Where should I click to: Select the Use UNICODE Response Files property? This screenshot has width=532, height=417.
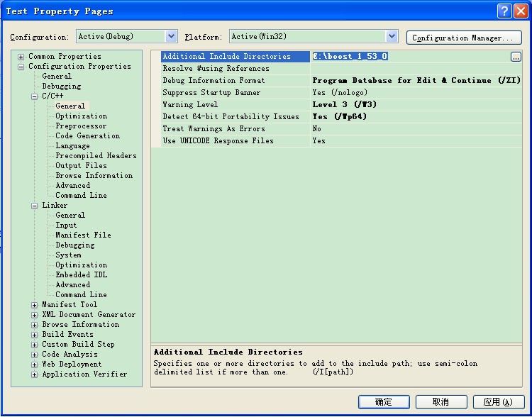point(235,141)
